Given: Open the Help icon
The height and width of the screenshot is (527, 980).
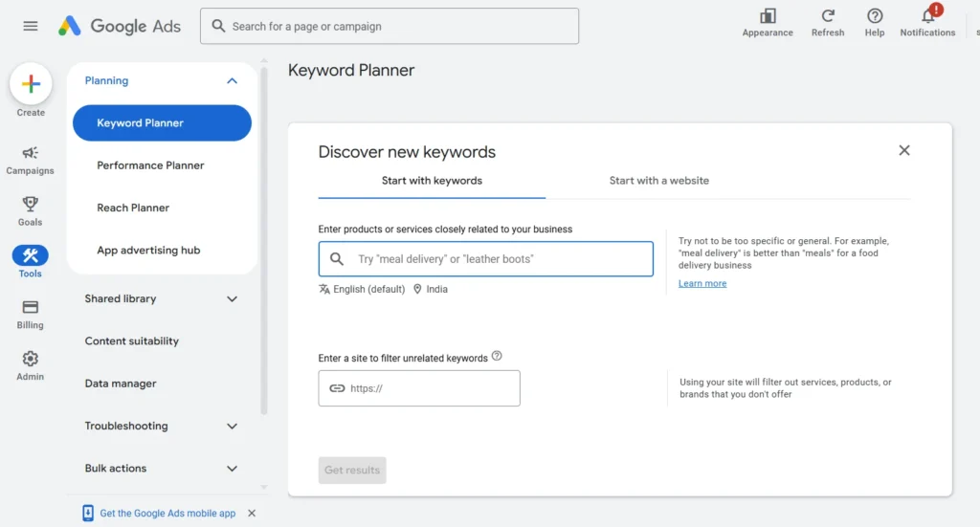Looking at the screenshot, I should (x=875, y=16).
